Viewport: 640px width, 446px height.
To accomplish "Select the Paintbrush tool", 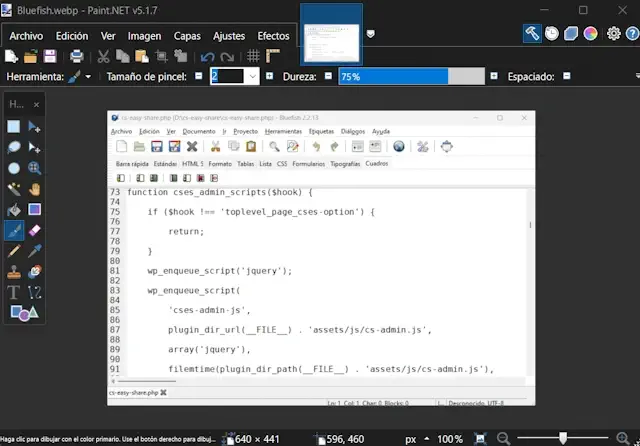I will click(x=13, y=231).
